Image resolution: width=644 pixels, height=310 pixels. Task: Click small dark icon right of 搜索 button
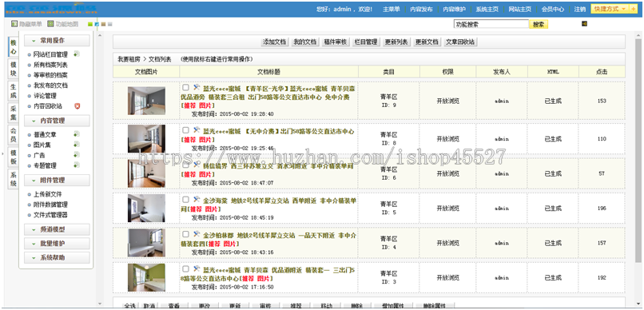coord(584,24)
